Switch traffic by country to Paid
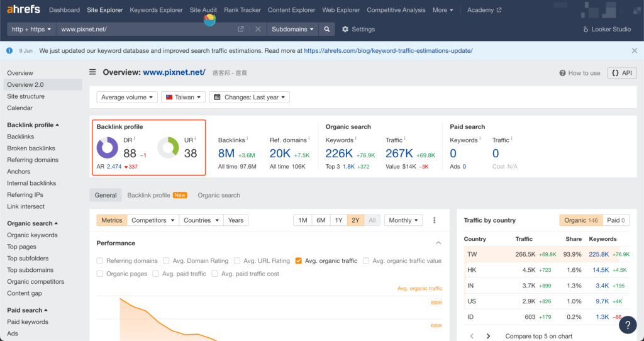The height and width of the screenshot is (341, 644). pos(616,220)
